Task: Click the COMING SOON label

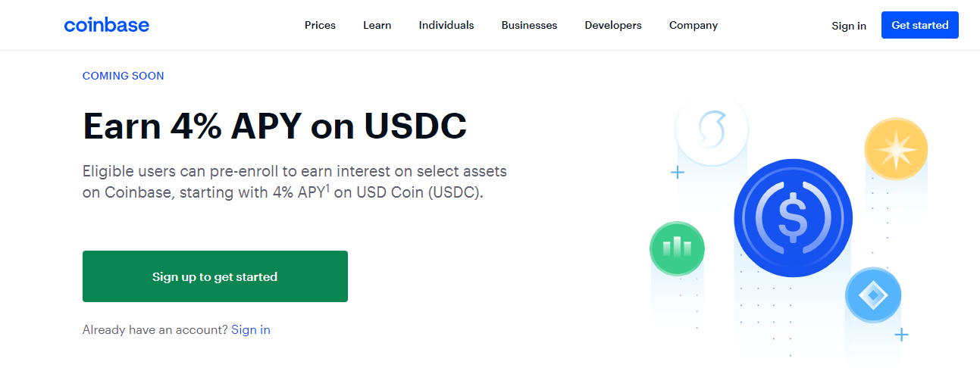Action: click(124, 76)
